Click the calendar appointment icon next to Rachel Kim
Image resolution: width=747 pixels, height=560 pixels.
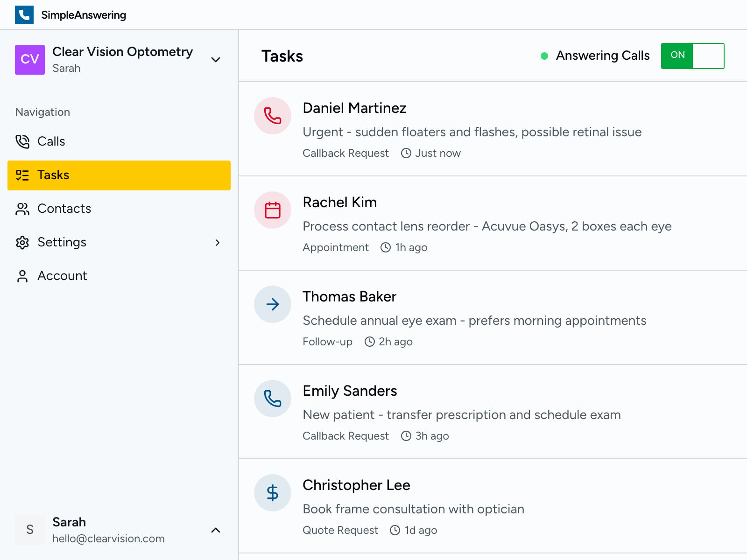[x=272, y=210]
